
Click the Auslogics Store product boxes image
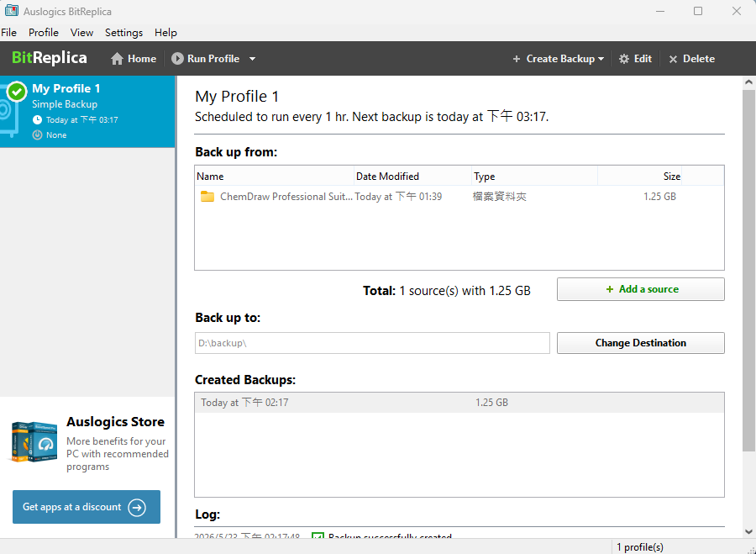(x=34, y=442)
